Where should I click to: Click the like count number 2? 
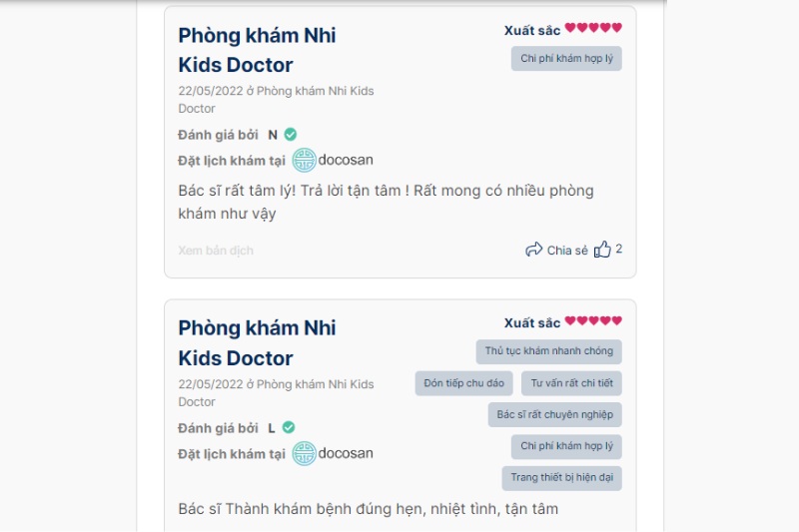pos(619,250)
